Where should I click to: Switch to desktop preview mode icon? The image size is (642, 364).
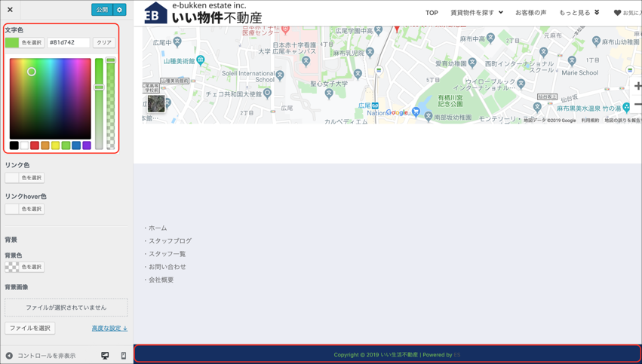click(105, 356)
